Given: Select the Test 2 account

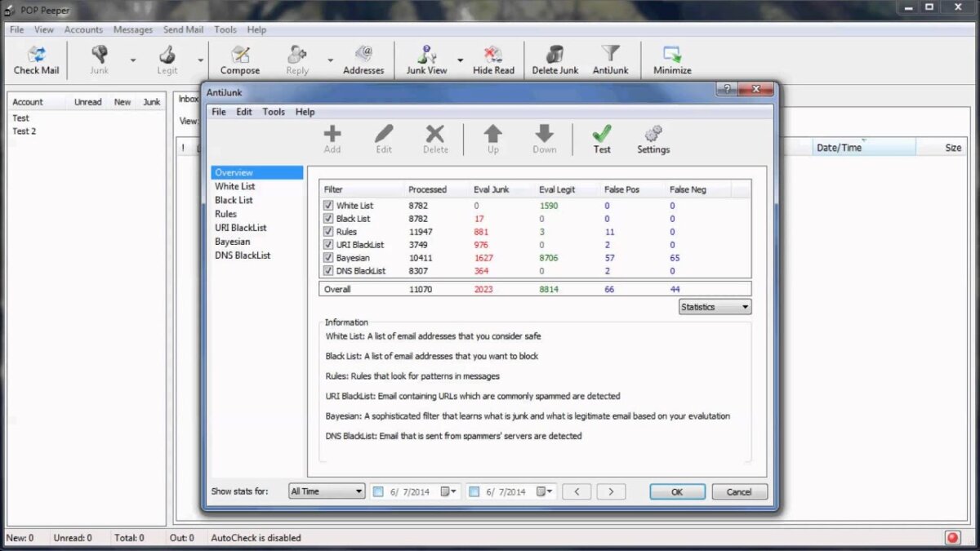Looking at the screenshot, I should coord(24,131).
